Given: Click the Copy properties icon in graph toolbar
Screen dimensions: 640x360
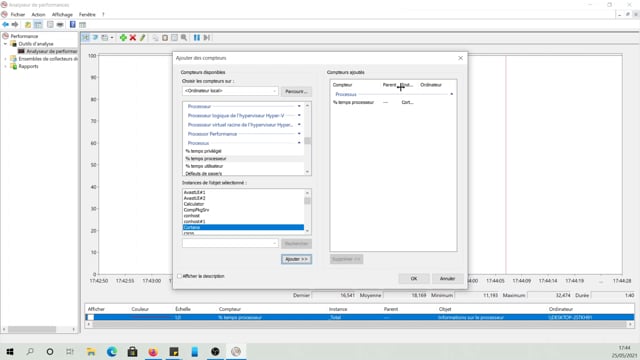Looking at the screenshot, I should tap(156, 38).
